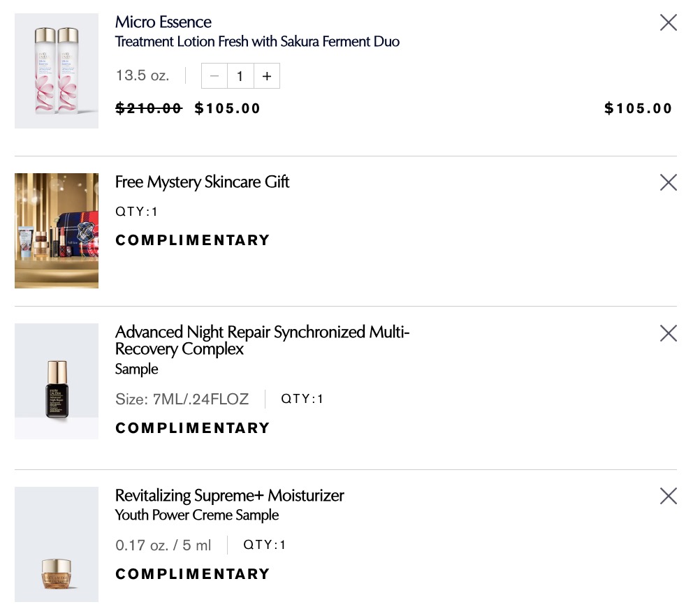The image size is (693, 616).
Task: View the Mystery Skincare Gift image
Action: (57, 231)
